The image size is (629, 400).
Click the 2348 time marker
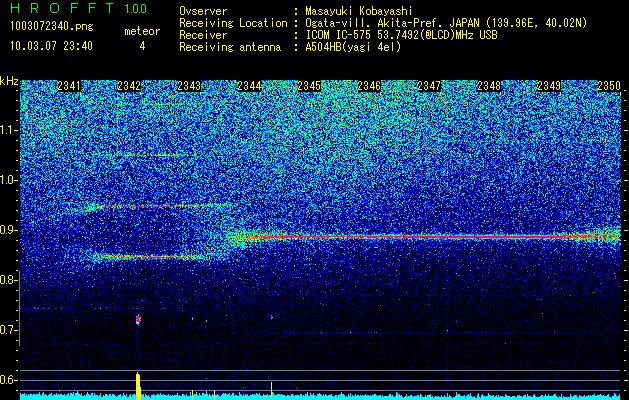[x=489, y=86]
